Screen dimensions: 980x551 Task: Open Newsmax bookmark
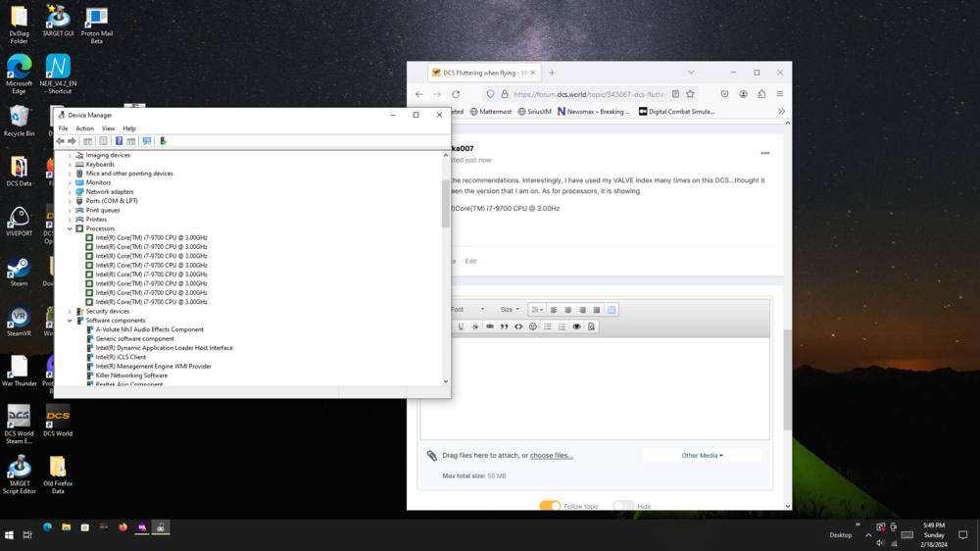[x=593, y=112]
